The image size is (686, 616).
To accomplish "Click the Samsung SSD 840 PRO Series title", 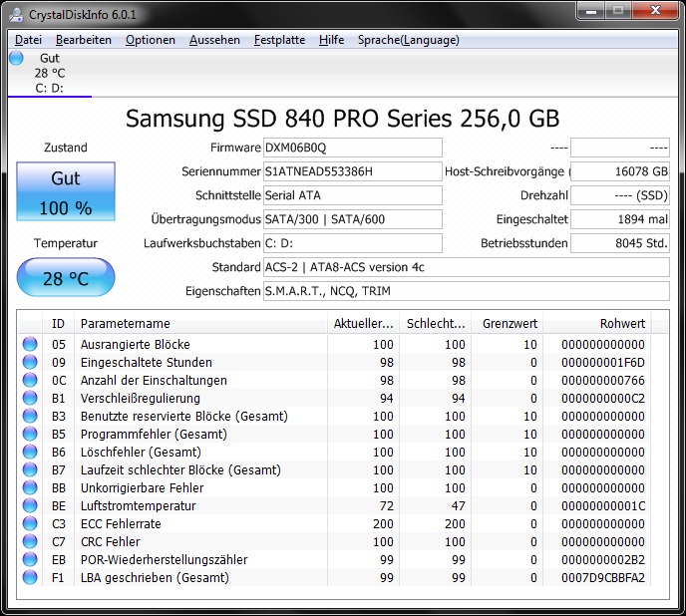I will pos(343,119).
